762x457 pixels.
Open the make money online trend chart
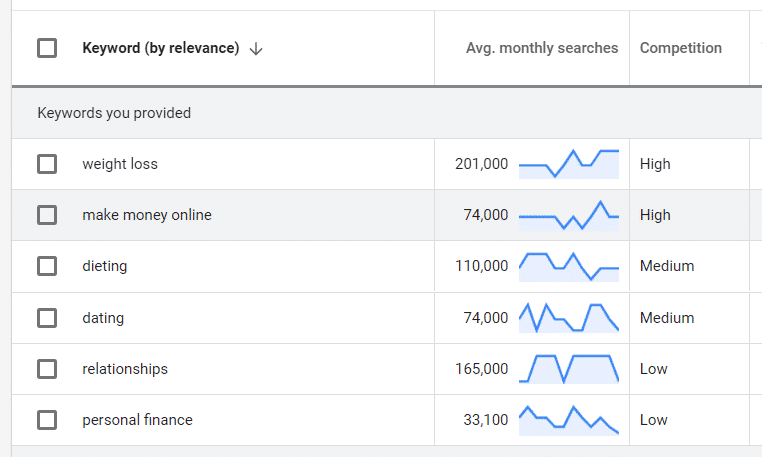pos(569,215)
